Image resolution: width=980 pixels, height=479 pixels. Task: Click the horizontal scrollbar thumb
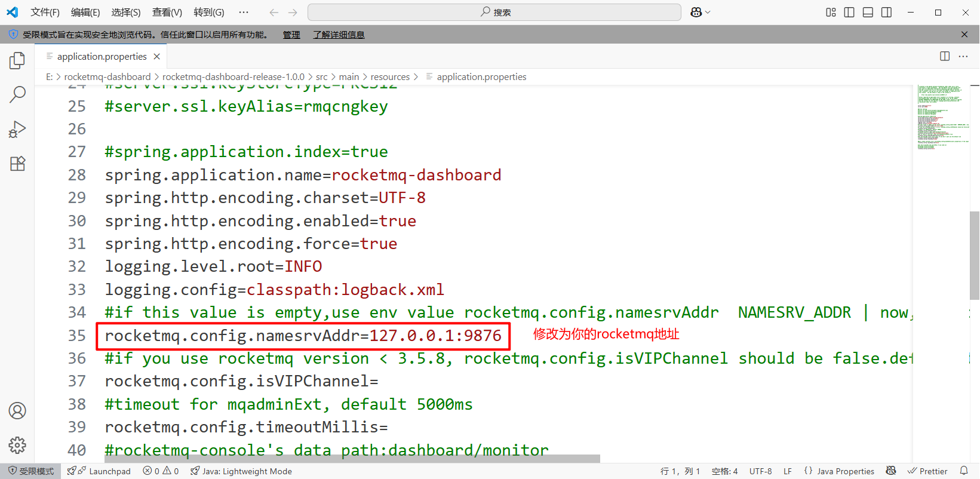click(x=352, y=459)
